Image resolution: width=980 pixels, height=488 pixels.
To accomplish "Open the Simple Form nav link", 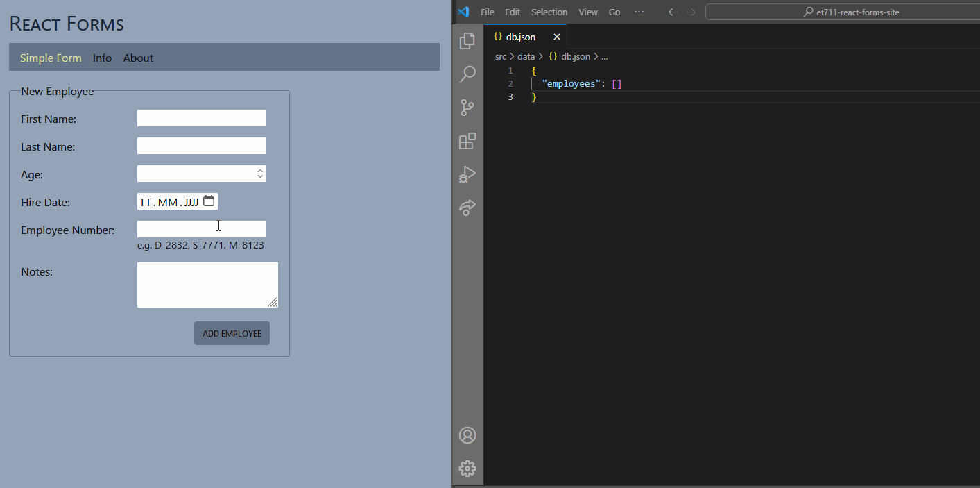I will 51,58.
